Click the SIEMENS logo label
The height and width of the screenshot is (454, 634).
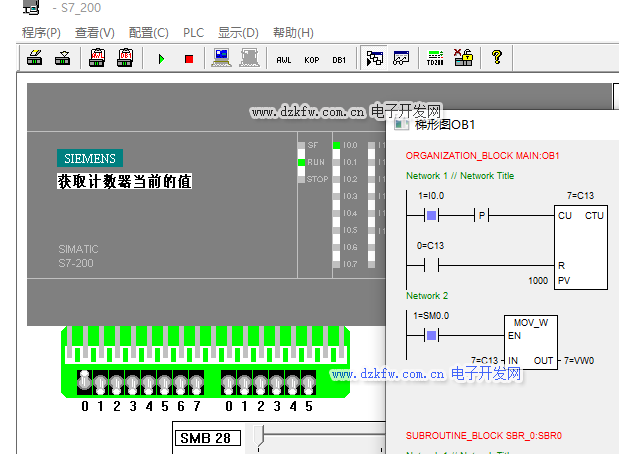89,158
